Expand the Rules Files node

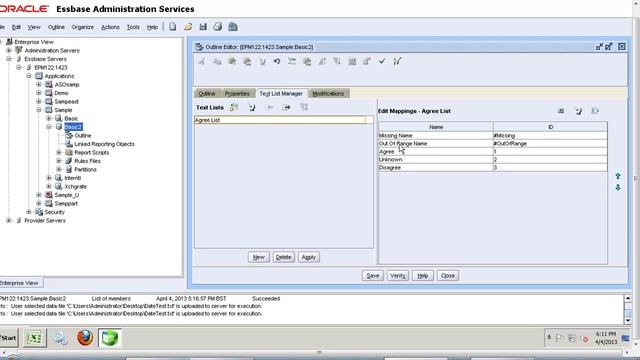click(59, 161)
